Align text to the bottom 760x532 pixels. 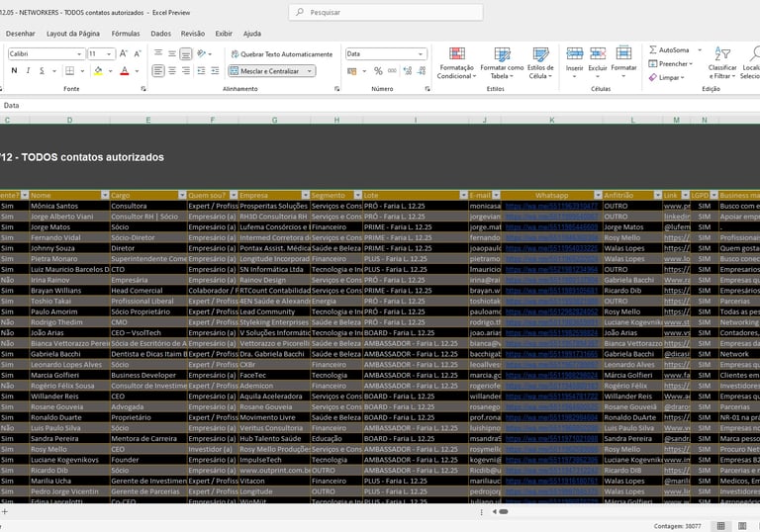coord(186,53)
